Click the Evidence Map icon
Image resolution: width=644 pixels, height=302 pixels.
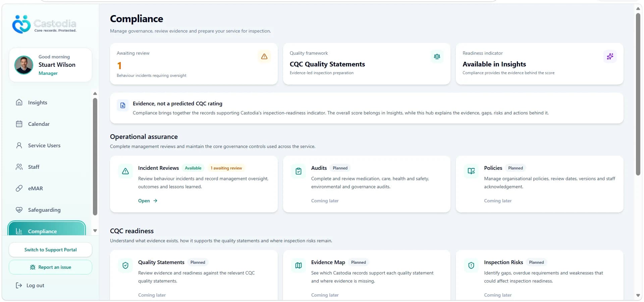click(299, 265)
